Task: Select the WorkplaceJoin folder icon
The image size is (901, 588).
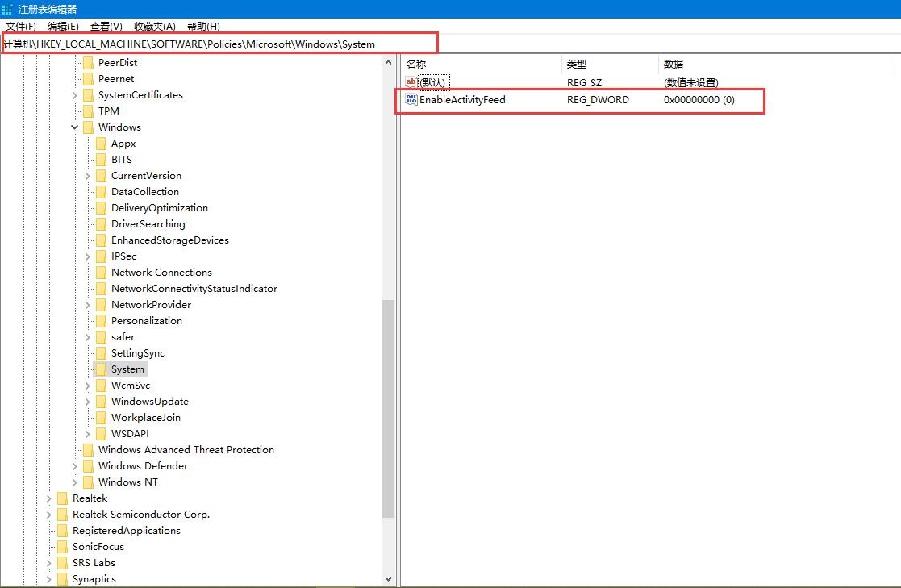Action: (101, 417)
